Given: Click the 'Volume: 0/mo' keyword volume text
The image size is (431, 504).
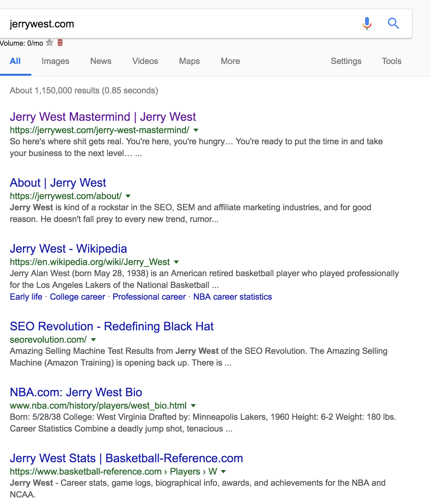Looking at the screenshot, I should tap(22, 43).
